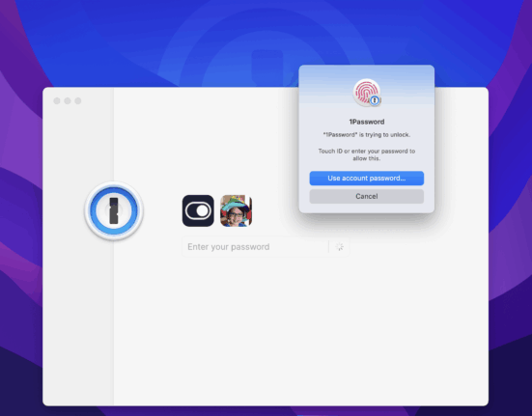Click the bold 1Password dialog title

pos(367,122)
